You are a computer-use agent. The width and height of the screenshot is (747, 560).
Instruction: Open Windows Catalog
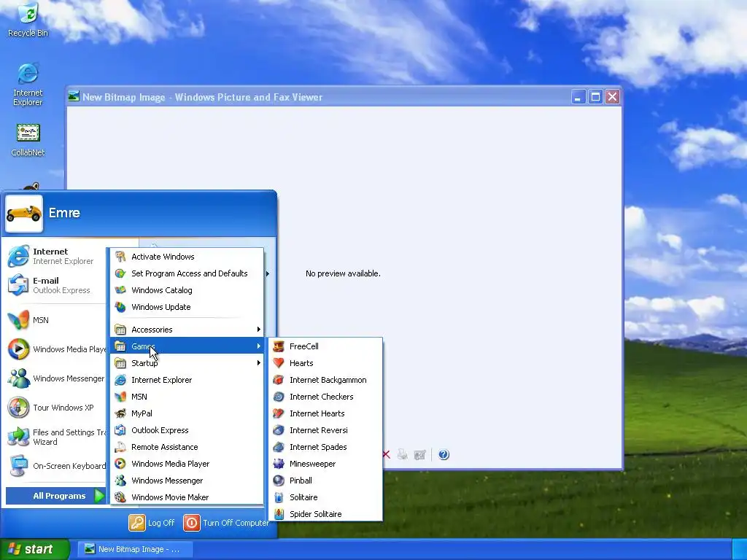187,290
